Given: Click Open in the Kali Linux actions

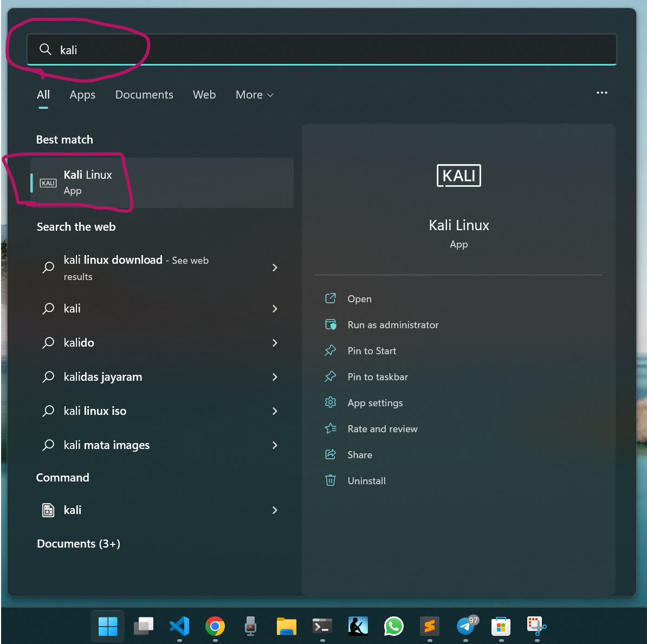Looking at the screenshot, I should click(359, 298).
